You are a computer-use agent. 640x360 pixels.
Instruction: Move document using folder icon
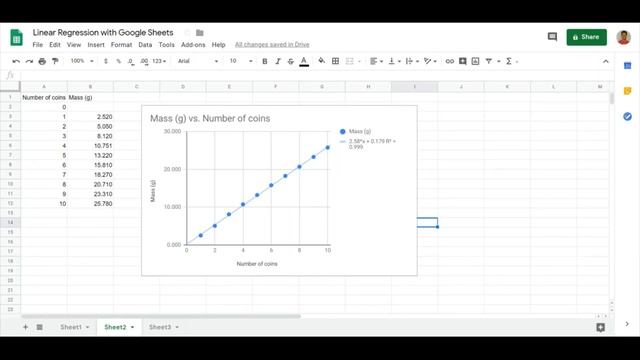coord(200,33)
